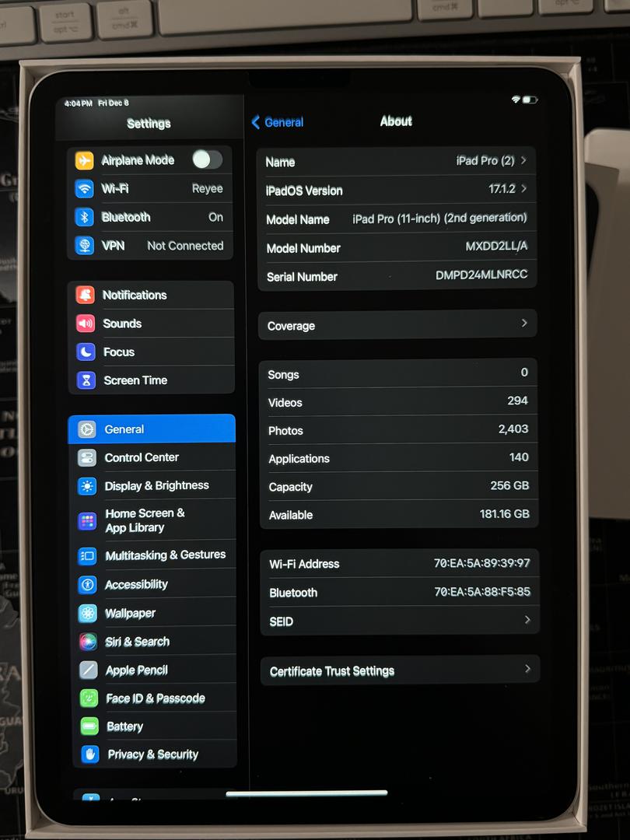The height and width of the screenshot is (840, 630).
Task: Tap the Available 181.16 GB value
Action: (505, 514)
